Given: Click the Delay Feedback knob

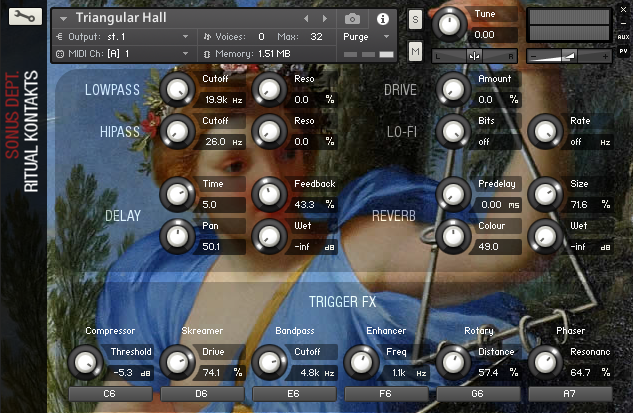Looking at the screenshot, I should (269, 195).
